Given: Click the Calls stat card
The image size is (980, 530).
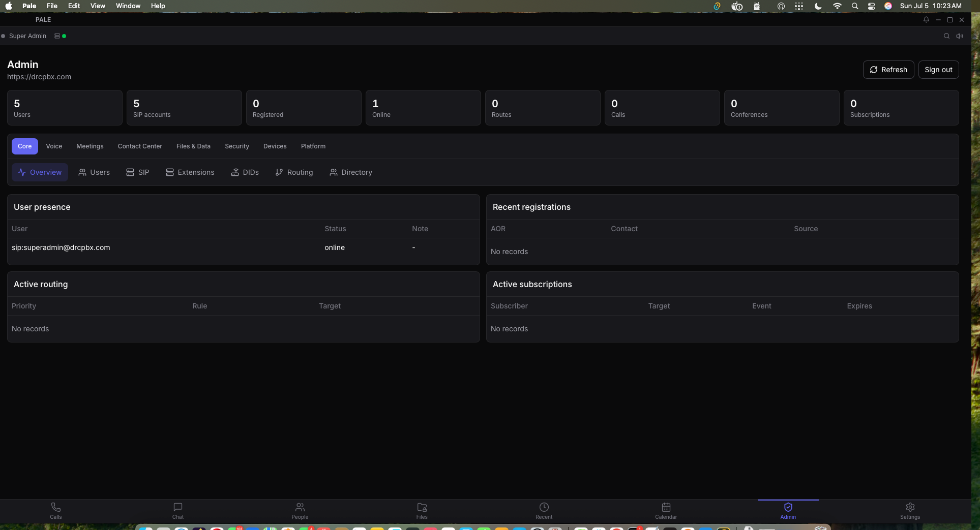Looking at the screenshot, I should (662, 108).
